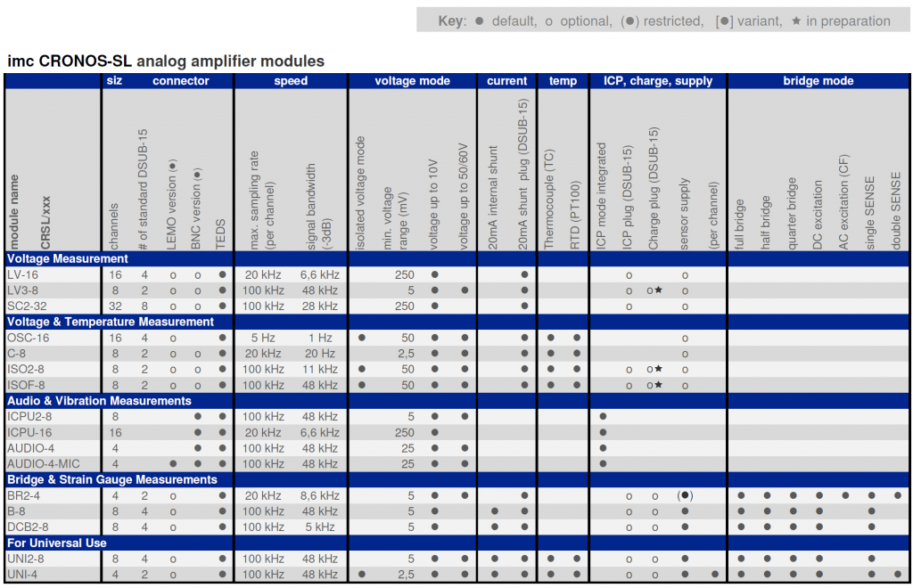Click the 'ICP, charge, supply' column group header
Screen dimensions: 913x588
click(657, 81)
